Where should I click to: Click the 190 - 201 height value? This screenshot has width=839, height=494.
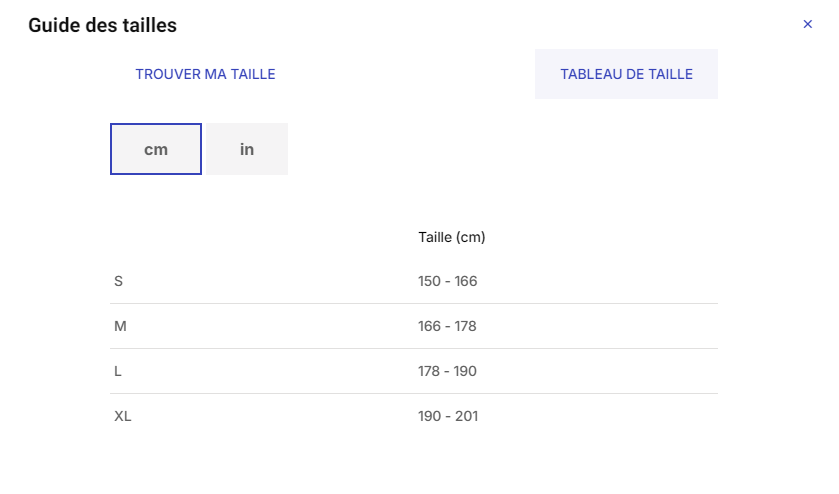pyautogui.click(x=447, y=416)
